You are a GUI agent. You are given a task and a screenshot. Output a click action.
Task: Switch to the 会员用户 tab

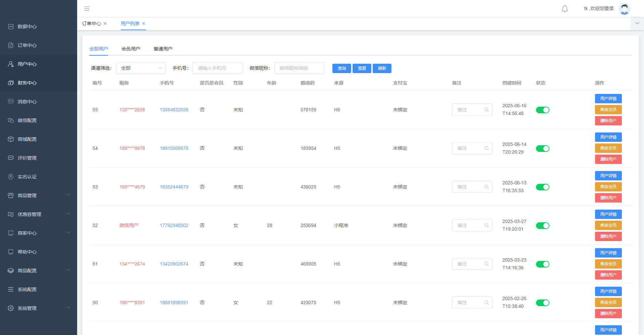(131, 49)
